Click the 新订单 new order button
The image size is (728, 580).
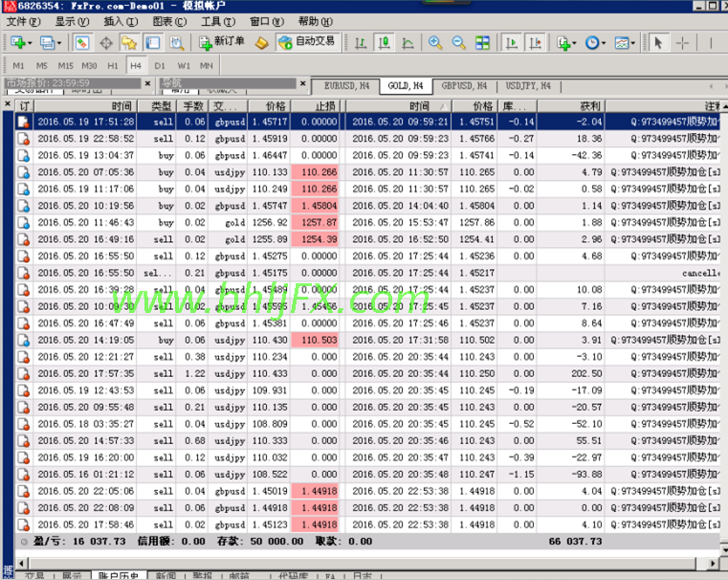pyautogui.click(x=222, y=42)
